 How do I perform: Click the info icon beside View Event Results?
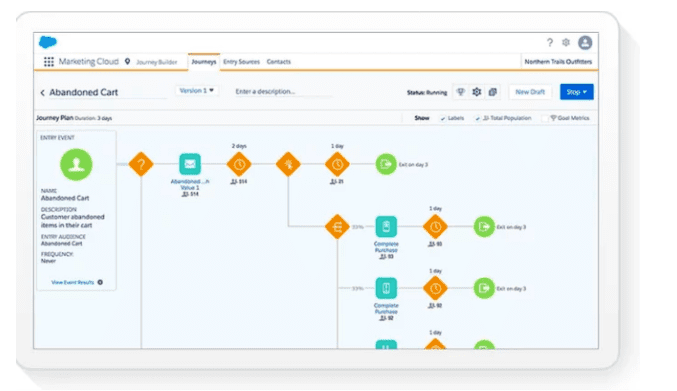coord(100,282)
